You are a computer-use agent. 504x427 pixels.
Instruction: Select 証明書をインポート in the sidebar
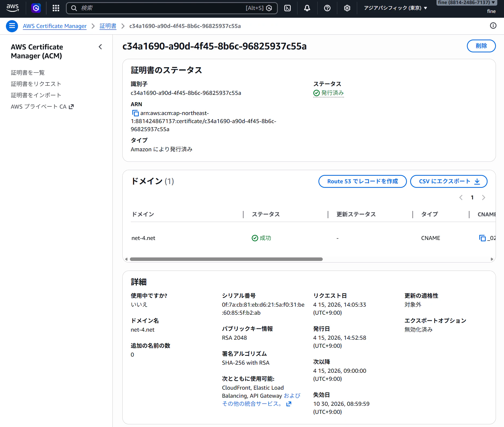tap(36, 95)
